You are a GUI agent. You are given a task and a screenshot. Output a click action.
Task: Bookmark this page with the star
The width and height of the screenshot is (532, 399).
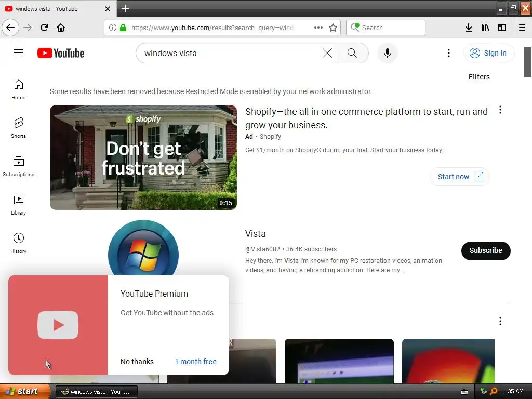[x=333, y=28]
